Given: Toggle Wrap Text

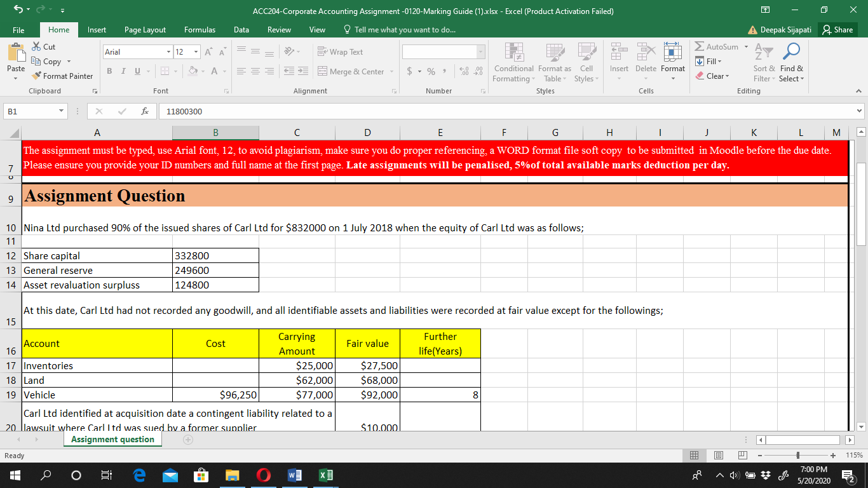Looking at the screenshot, I should (x=340, y=52).
